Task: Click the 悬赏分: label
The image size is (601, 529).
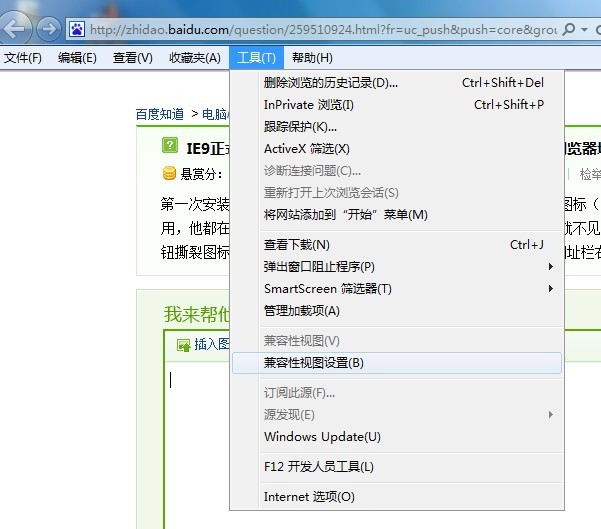Action: pyautogui.click(x=201, y=174)
